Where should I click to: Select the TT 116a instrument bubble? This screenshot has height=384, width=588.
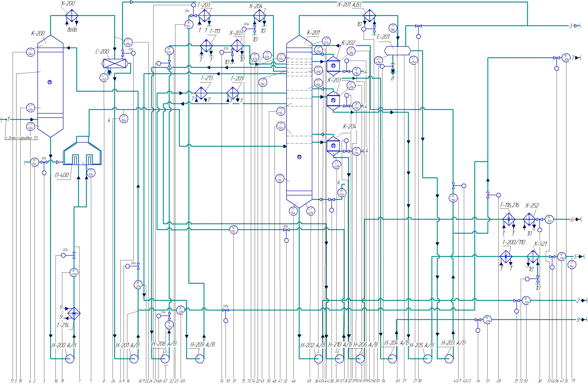coord(263,82)
